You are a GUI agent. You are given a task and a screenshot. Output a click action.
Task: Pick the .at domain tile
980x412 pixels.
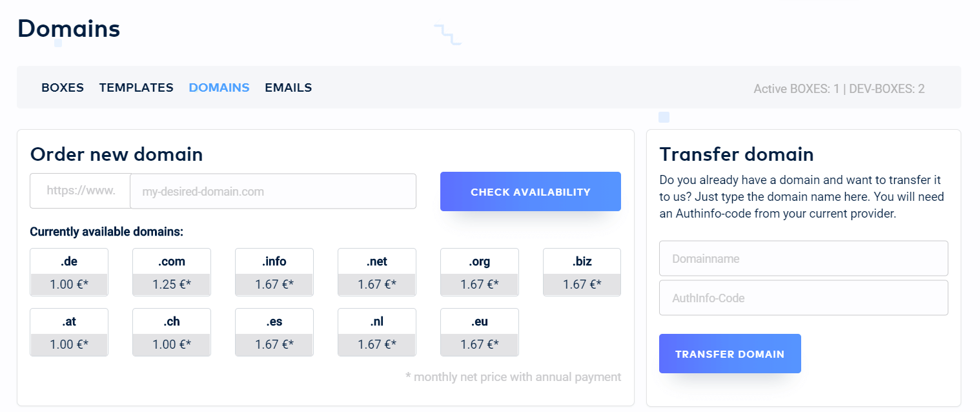[69, 332]
